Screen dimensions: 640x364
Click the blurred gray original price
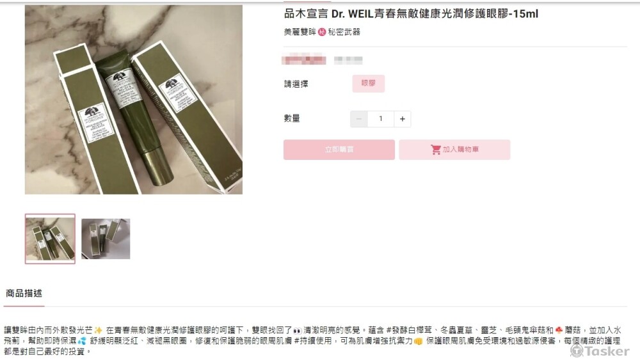click(348, 60)
